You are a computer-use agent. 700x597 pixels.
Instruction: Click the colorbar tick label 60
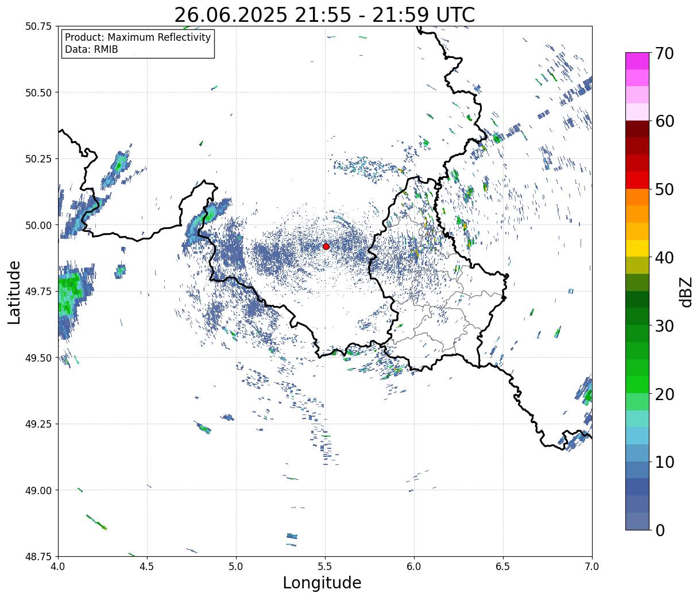click(664, 121)
